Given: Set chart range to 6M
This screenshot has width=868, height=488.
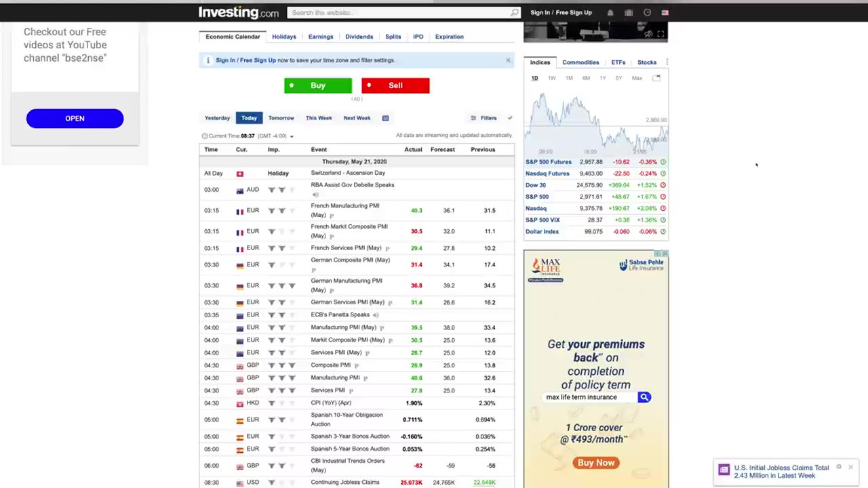Looking at the screenshot, I should click(x=586, y=78).
